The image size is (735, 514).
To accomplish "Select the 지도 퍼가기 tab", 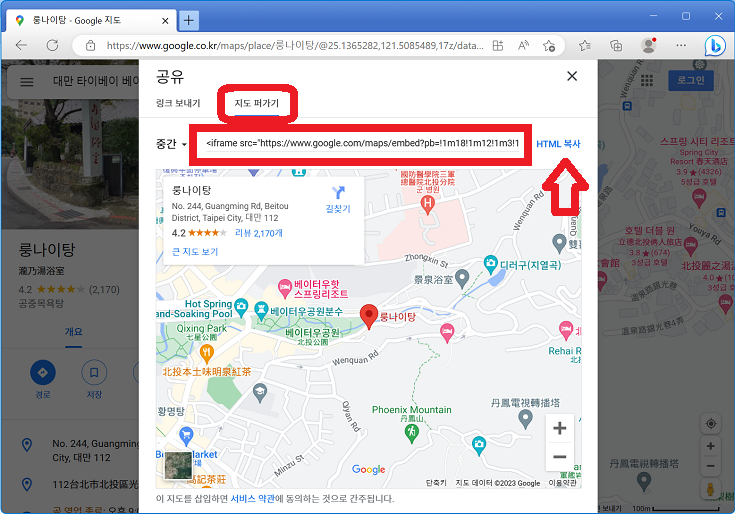I will tap(256, 103).
